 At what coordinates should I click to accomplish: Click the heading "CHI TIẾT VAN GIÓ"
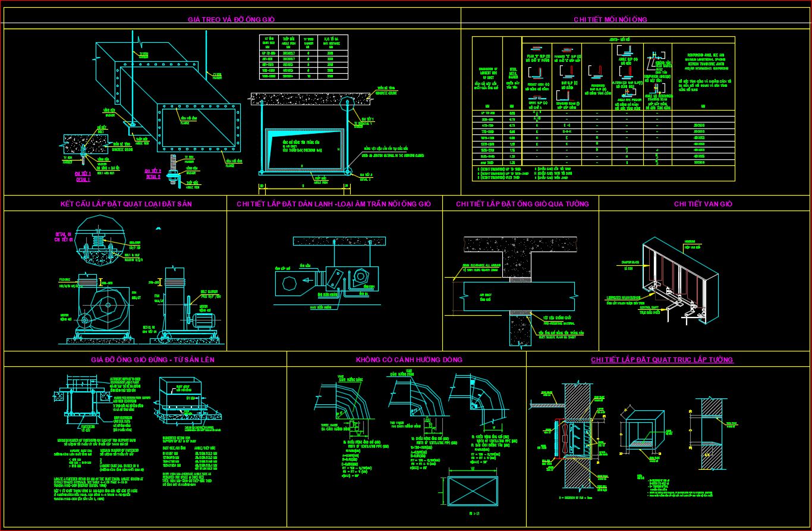pyautogui.click(x=703, y=204)
